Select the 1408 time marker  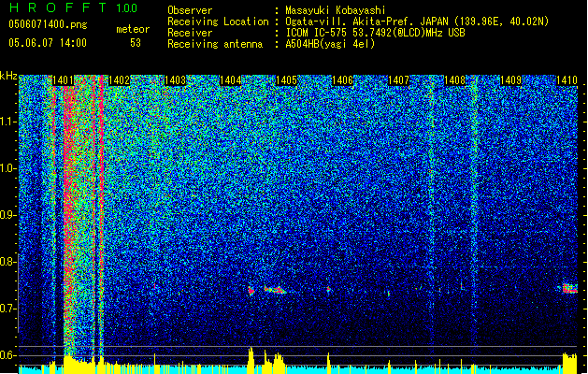(x=454, y=80)
